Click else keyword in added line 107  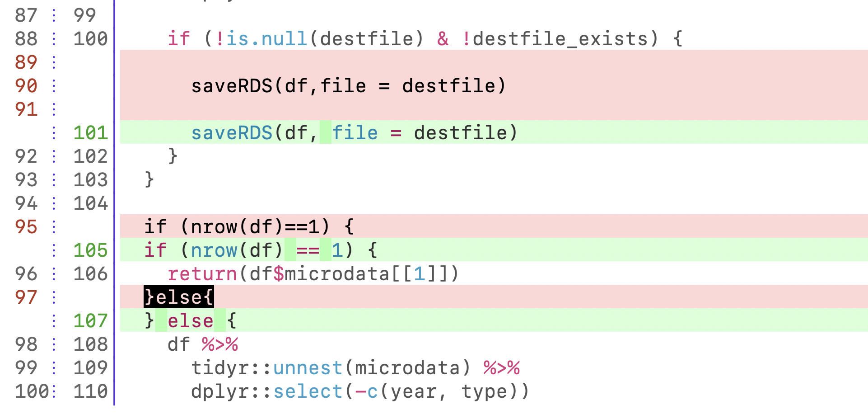click(190, 321)
